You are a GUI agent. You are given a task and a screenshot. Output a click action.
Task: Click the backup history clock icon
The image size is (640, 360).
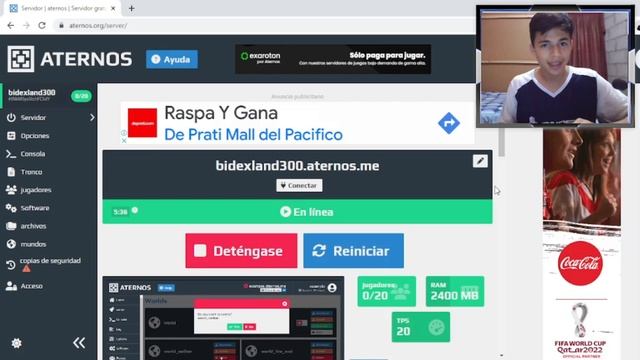(11, 265)
